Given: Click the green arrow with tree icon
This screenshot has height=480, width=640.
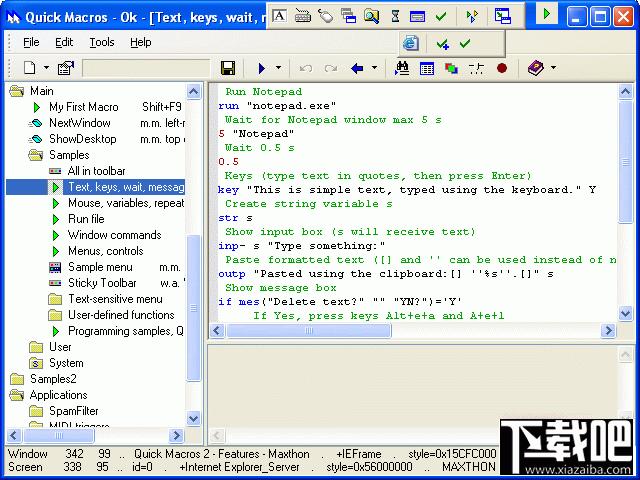Looking at the screenshot, I should click(x=472, y=16).
